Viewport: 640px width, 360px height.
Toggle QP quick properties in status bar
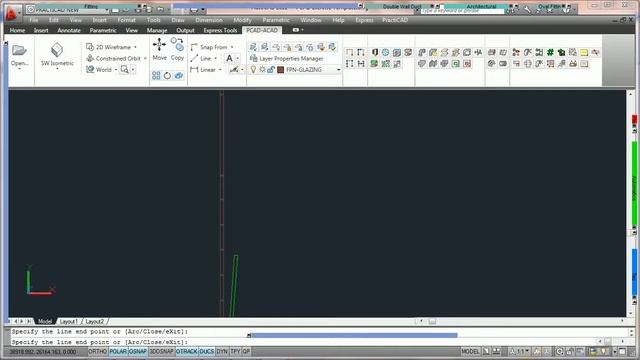coord(246,351)
